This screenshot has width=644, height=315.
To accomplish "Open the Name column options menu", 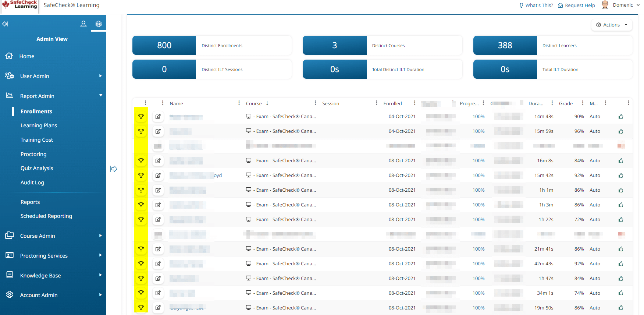I will pyautogui.click(x=239, y=103).
